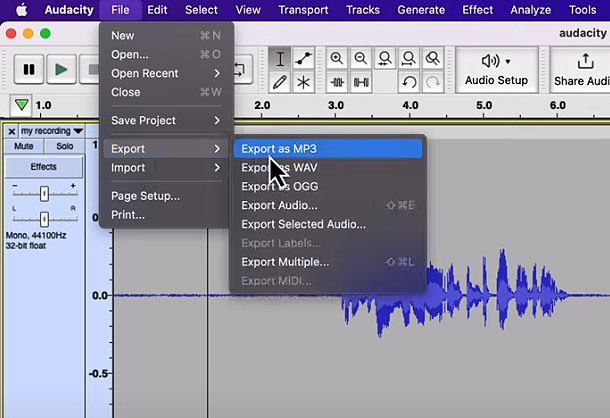This screenshot has width=610, height=418.
Task: Click the Zoom In magnifier
Action: (337, 59)
